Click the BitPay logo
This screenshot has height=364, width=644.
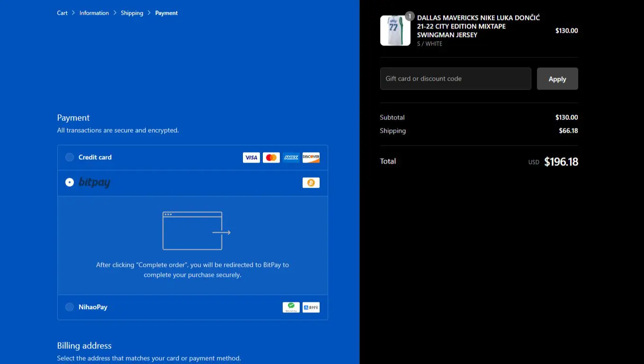pyautogui.click(x=94, y=182)
